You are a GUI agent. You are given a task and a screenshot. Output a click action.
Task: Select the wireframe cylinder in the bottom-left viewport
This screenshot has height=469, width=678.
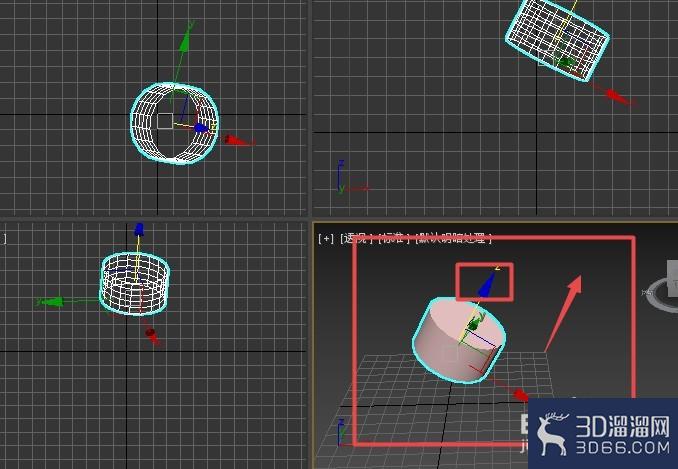(x=135, y=284)
